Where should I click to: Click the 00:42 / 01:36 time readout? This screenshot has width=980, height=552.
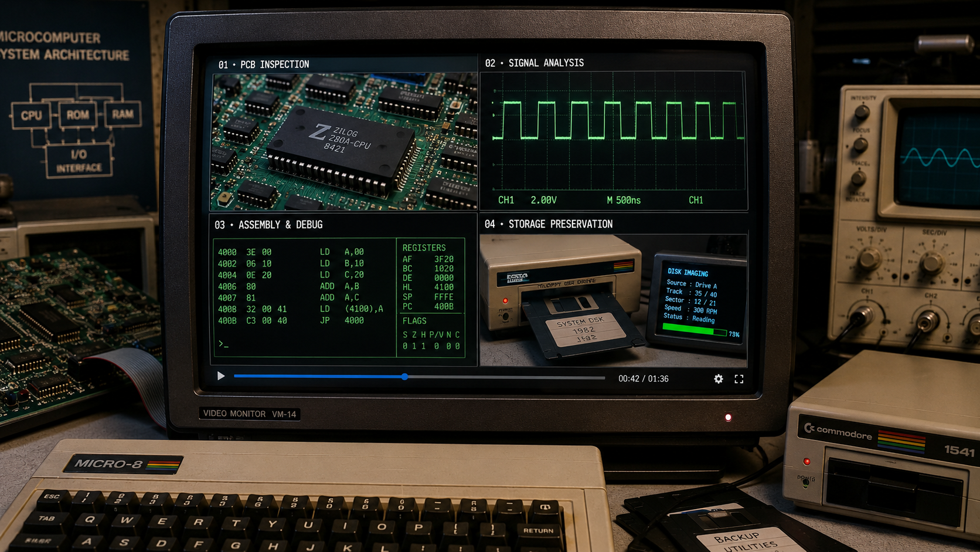pyautogui.click(x=644, y=379)
